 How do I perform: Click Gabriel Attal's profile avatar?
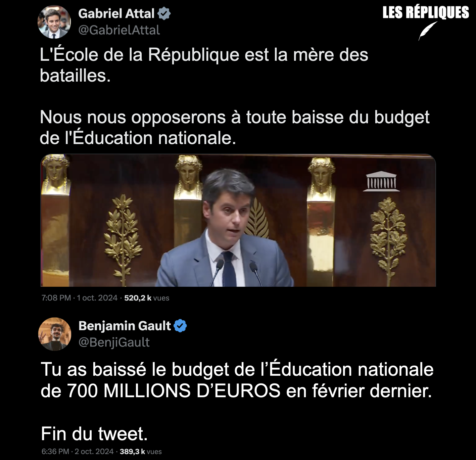coord(54,22)
